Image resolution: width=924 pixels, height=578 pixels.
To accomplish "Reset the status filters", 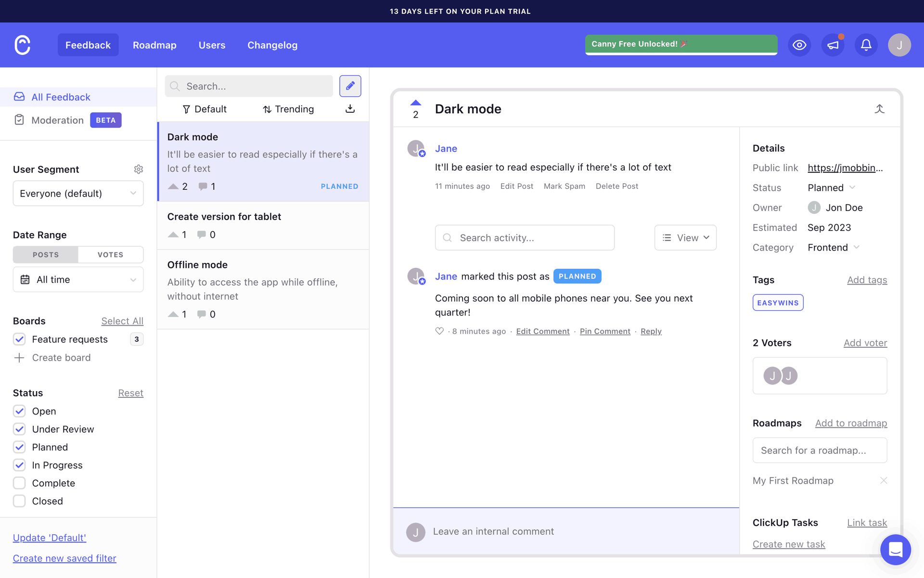I will pyautogui.click(x=131, y=393).
